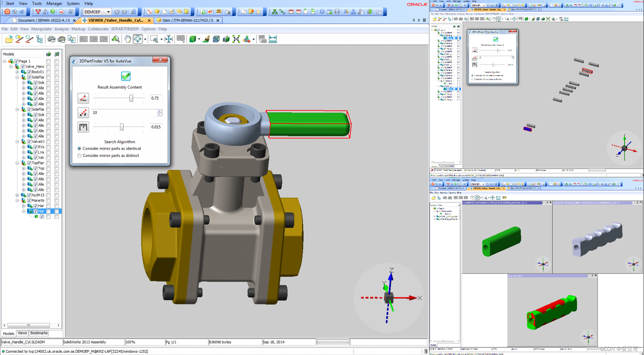Click the 0.75 similarity slider handle
644x355 pixels.
[131, 98]
